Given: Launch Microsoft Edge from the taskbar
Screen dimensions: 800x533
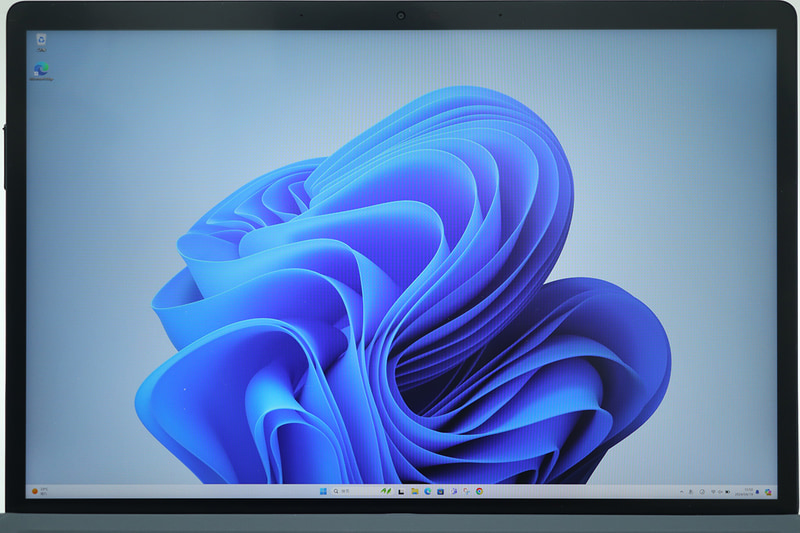Looking at the screenshot, I should click(x=428, y=491).
